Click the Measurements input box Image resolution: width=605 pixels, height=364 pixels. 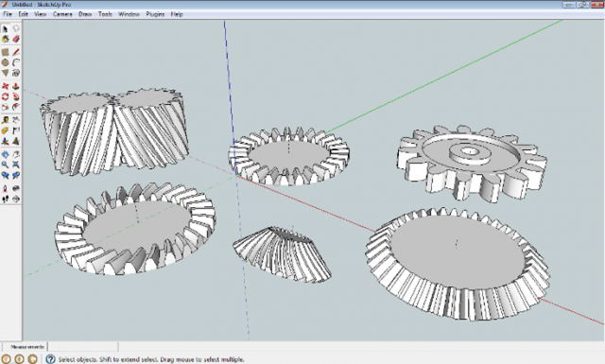pyautogui.click(x=83, y=347)
